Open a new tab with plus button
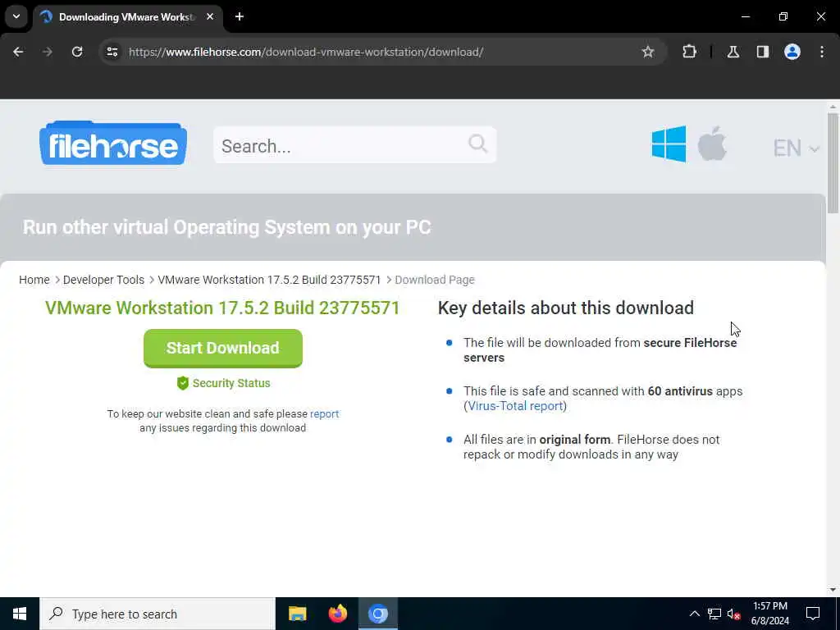The width and height of the screenshot is (840, 630). click(240, 16)
